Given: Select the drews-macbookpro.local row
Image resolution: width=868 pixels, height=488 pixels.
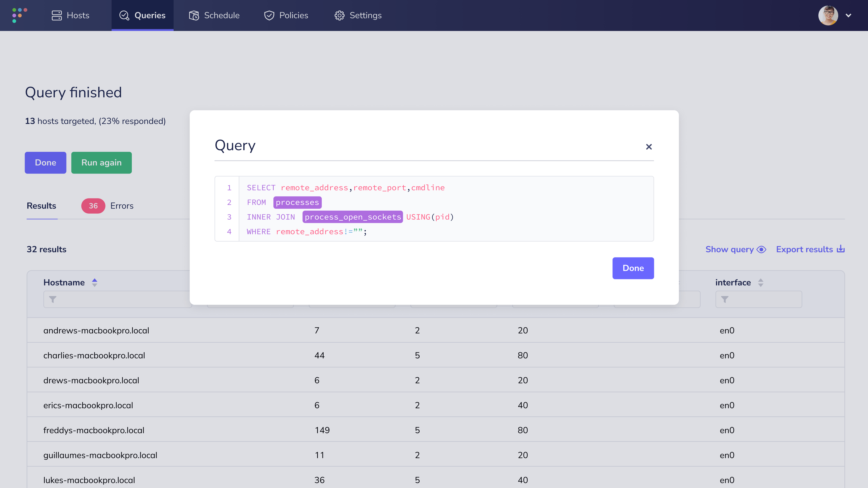Looking at the screenshot, I should [x=436, y=380].
